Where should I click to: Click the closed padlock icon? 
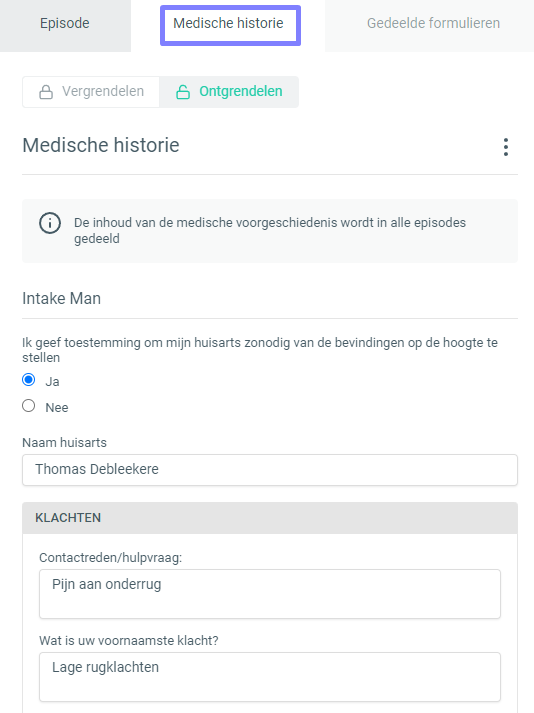click(x=46, y=92)
